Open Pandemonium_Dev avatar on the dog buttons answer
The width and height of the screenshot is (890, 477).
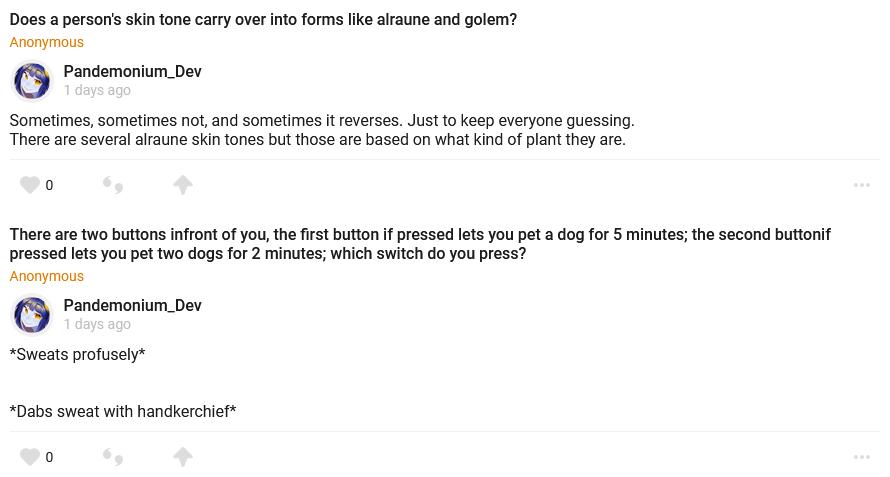pos(31,315)
